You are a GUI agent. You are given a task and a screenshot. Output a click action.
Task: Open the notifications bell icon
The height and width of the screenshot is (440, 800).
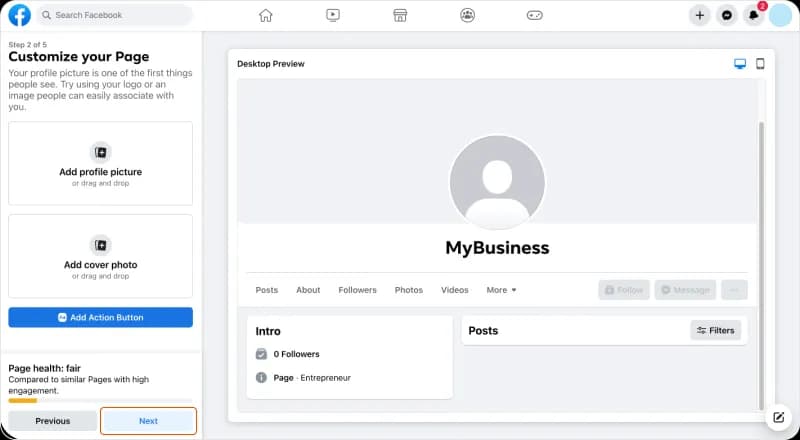(754, 15)
